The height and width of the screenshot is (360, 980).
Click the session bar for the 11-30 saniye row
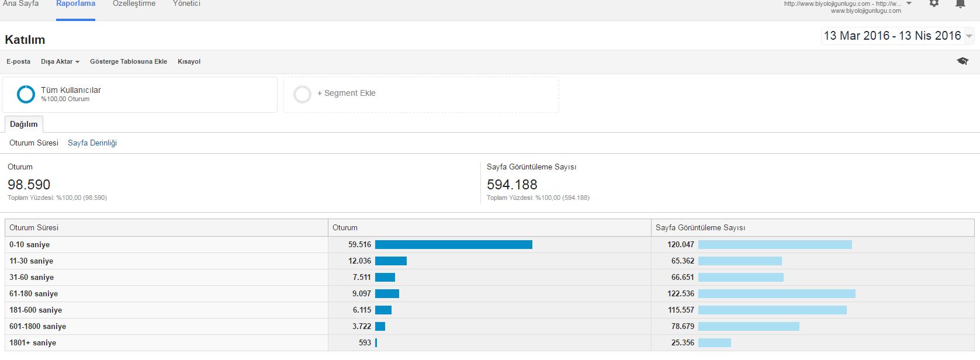[x=391, y=261]
